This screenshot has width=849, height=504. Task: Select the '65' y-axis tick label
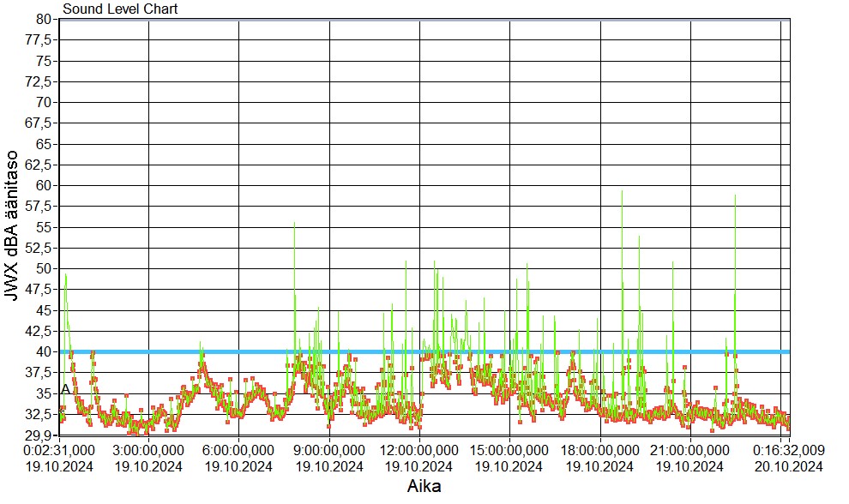(x=44, y=144)
